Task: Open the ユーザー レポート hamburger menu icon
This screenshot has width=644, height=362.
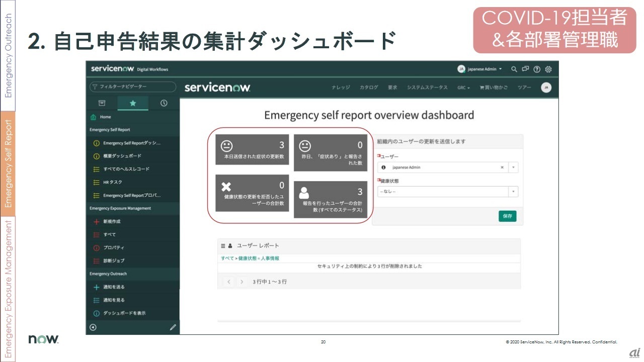Action: (223, 246)
